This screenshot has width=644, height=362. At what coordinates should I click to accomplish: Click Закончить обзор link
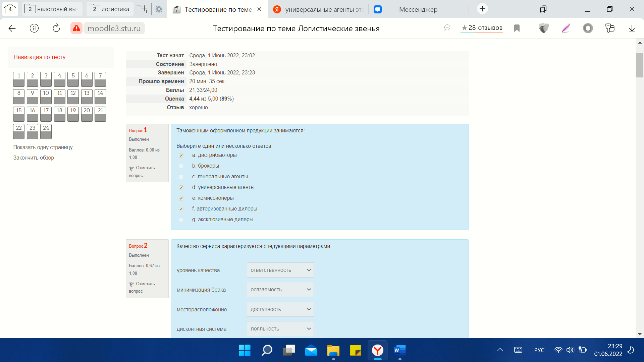click(x=34, y=158)
